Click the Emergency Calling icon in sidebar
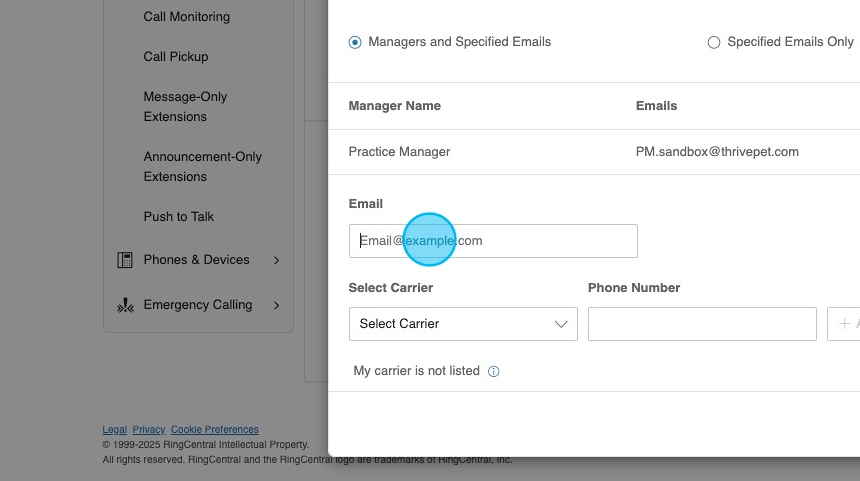860x481 pixels. (x=125, y=306)
